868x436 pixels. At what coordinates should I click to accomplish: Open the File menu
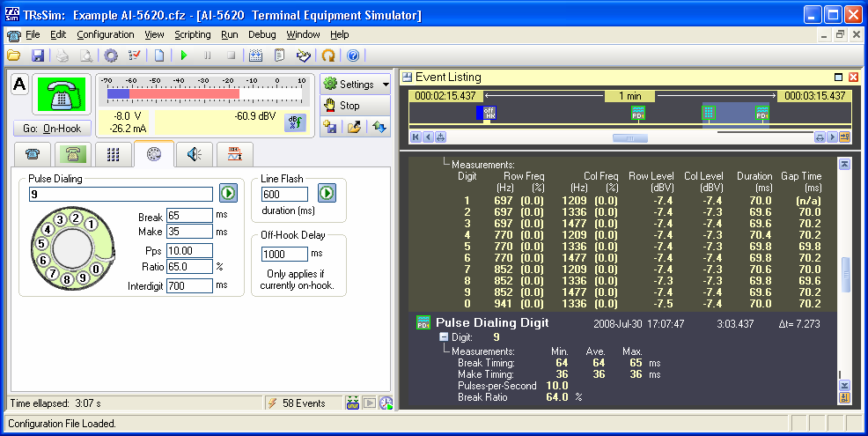33,34
